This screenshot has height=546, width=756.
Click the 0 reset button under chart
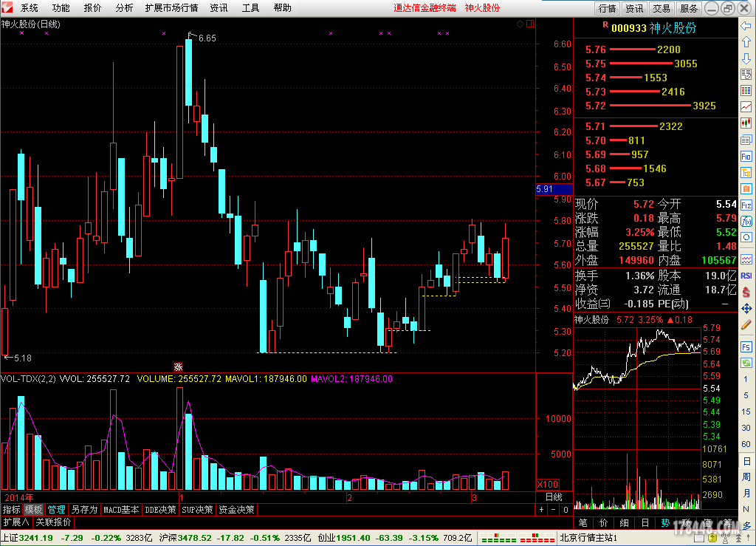tap(566, 509)
